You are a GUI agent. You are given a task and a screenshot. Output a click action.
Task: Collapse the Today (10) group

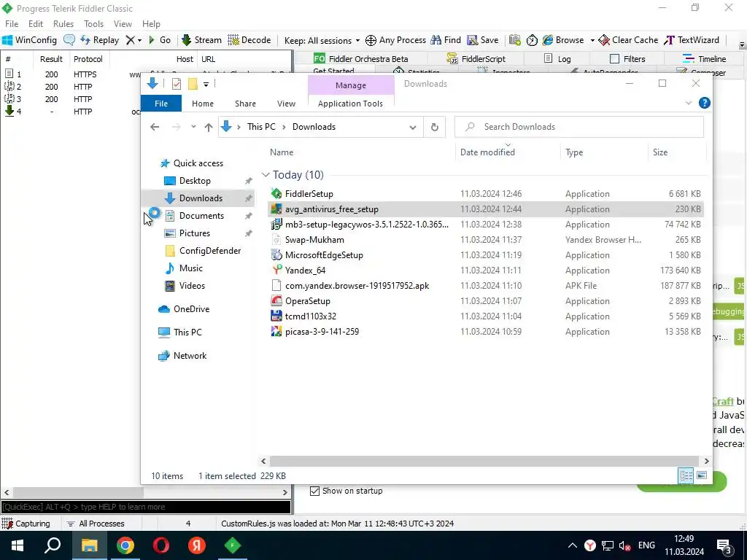tap(266, 175)
